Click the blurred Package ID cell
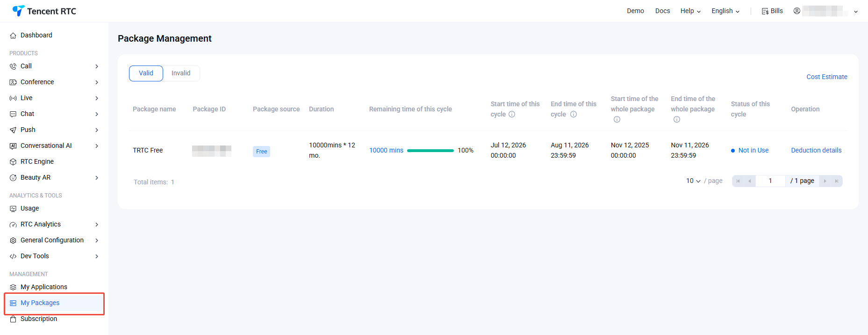Viewport: 868px width, 335px height. (212, 151)
